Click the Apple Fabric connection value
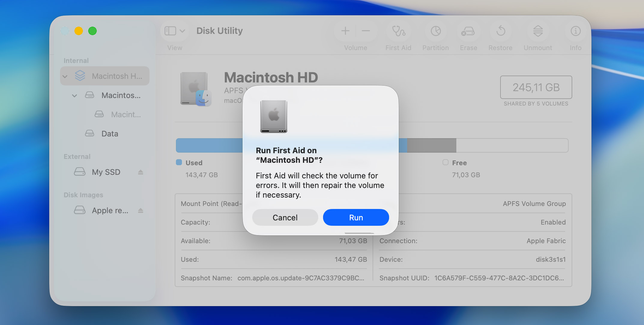Image resolution: width=644 pixels, height=325 pixels. tap(546, 241)
